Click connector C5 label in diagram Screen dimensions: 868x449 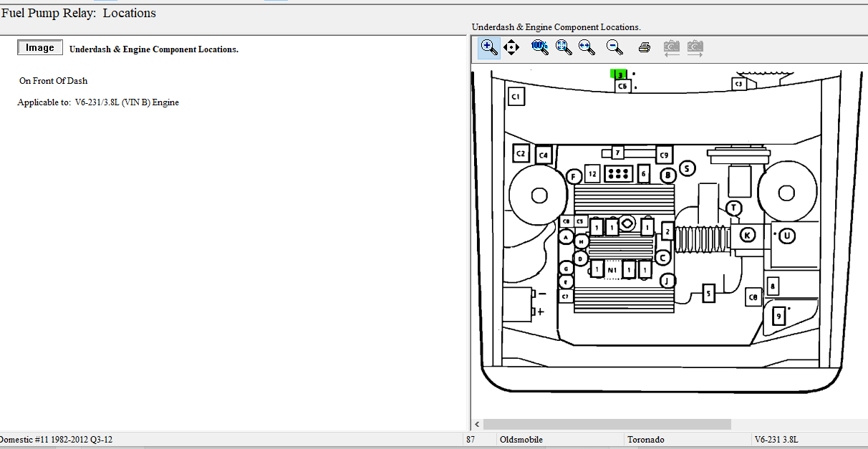580,221
